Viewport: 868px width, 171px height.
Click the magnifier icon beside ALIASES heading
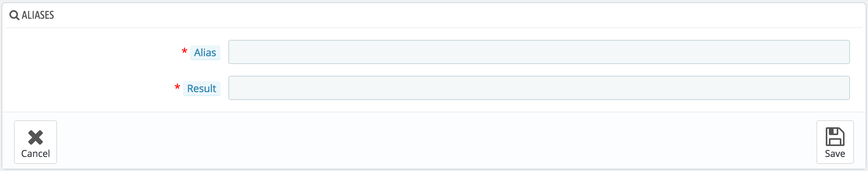pos(14,15)
